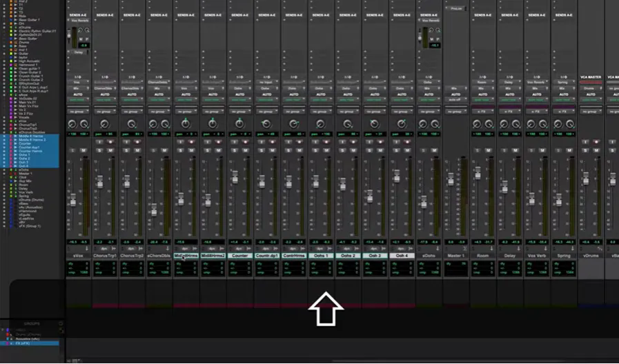Click the Vox Reverb send on sVox
Screen dimensions: 619x364
coord(79,20)
